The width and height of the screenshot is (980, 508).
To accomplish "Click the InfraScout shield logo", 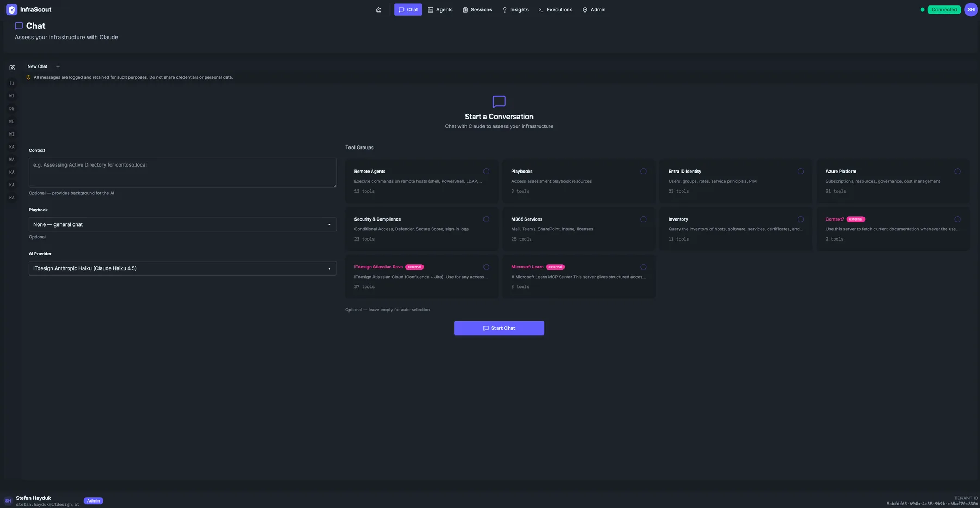I will [x=11, y=10].
